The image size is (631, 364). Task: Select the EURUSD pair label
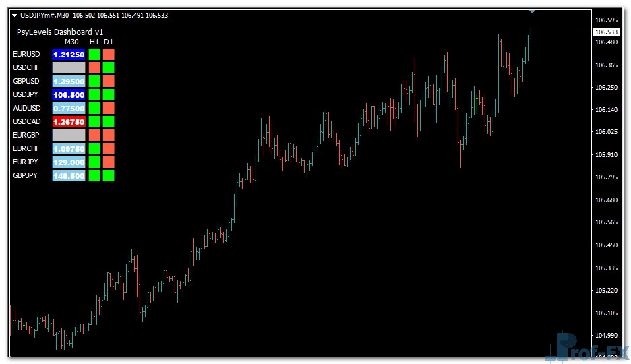pos(27,54)
